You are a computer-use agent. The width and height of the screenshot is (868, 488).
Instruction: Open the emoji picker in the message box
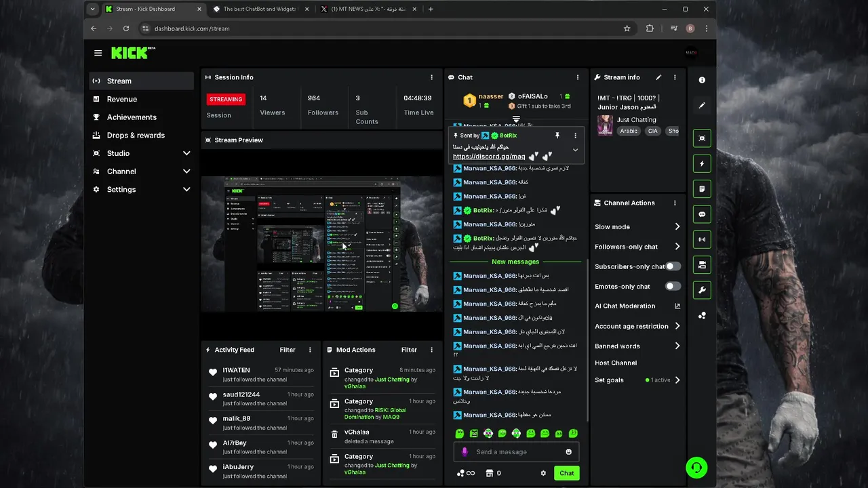569,452
